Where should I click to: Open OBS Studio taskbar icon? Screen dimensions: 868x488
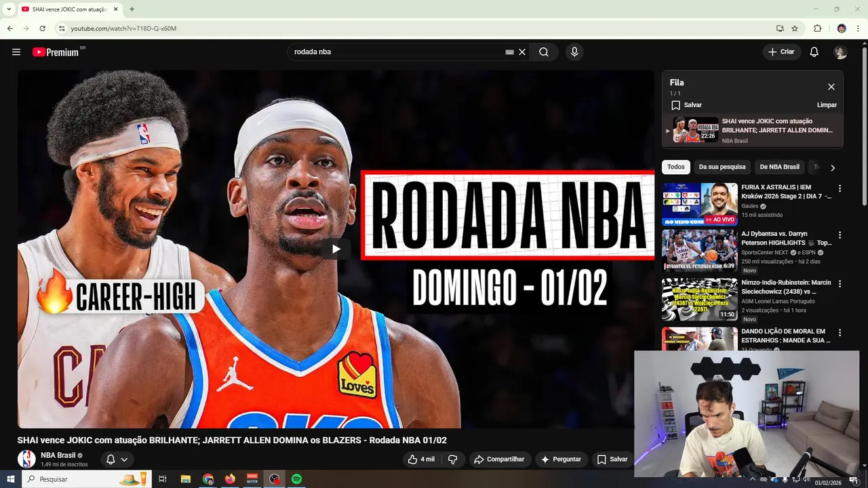click(274, 479)
